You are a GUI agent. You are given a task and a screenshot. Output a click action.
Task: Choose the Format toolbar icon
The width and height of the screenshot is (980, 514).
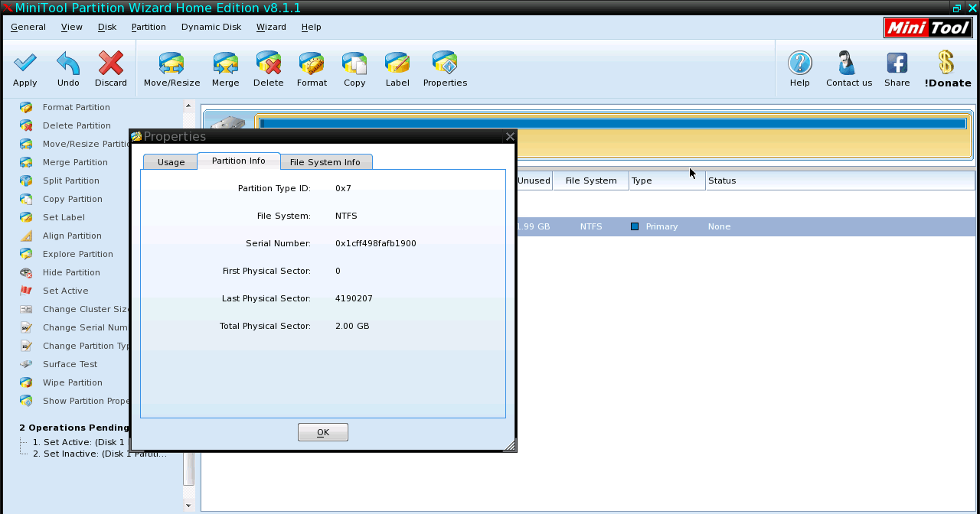click(x=312, y=63)
